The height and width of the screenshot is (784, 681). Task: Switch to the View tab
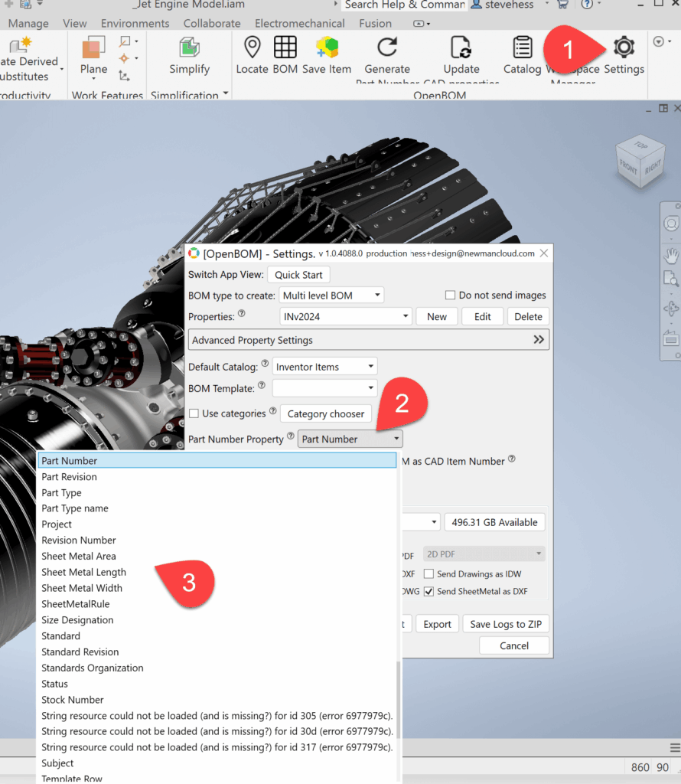(x=74, y=24)
